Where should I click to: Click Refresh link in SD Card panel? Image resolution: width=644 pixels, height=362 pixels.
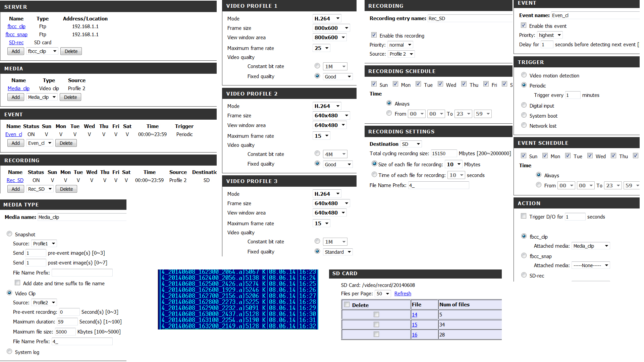coord(402,294)
